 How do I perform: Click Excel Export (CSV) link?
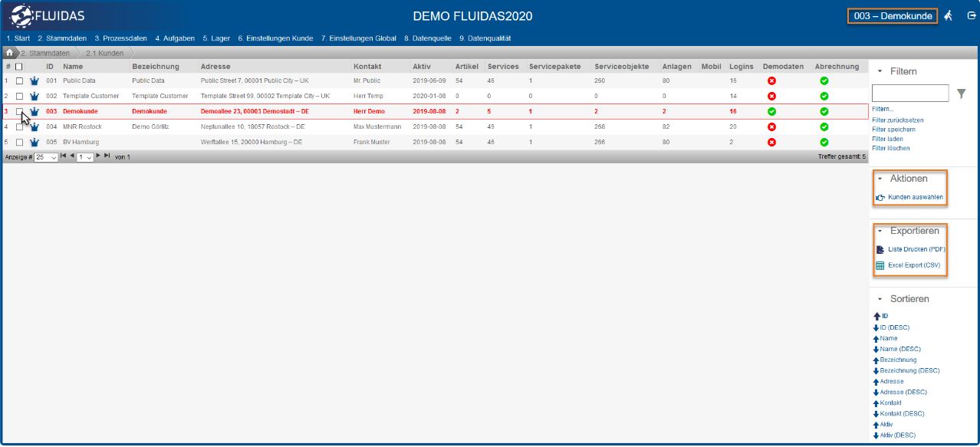[913, 265]
